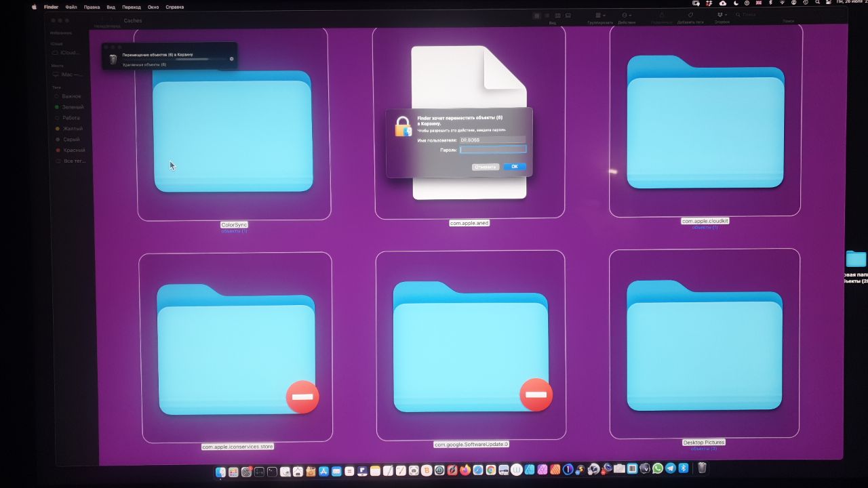Click the com.apple.cloudkit name label
The width and height of the screenshot is (868, 488).
pyautogui.click(x=705, y=221)
